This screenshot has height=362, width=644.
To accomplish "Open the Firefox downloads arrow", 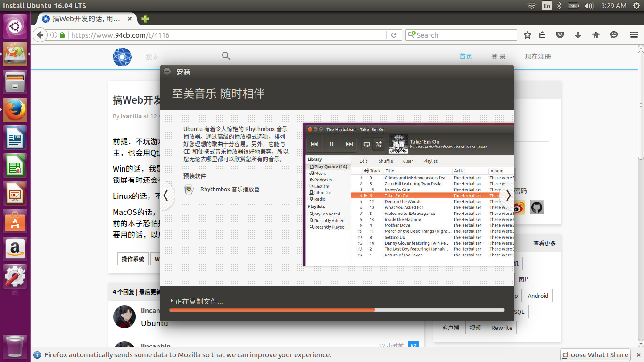I will tap(578, 35).
